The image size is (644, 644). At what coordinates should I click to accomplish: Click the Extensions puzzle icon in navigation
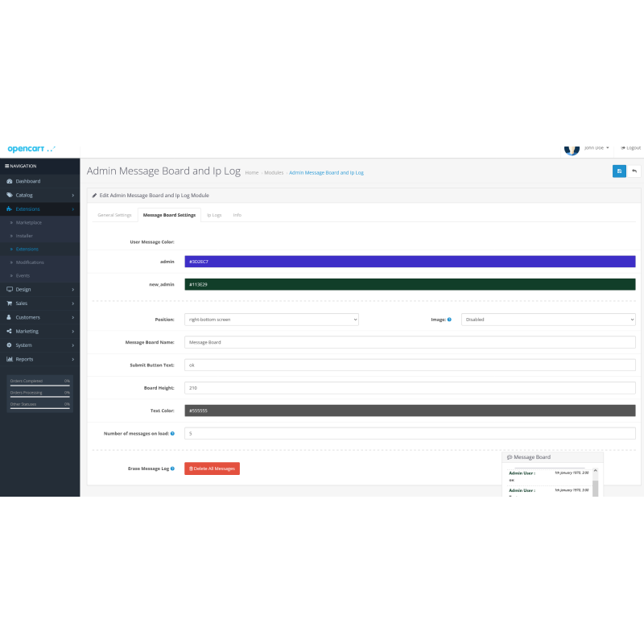[x=11, y=208]
